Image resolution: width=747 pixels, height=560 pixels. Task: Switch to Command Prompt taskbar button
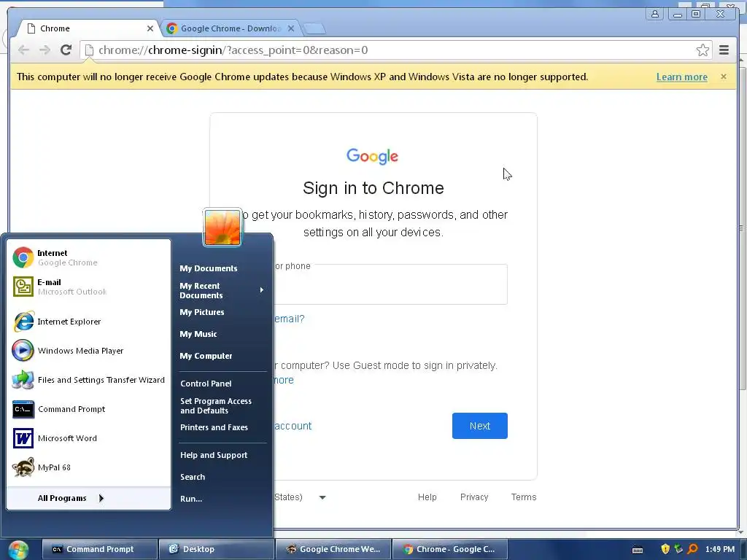click(99, 549)
